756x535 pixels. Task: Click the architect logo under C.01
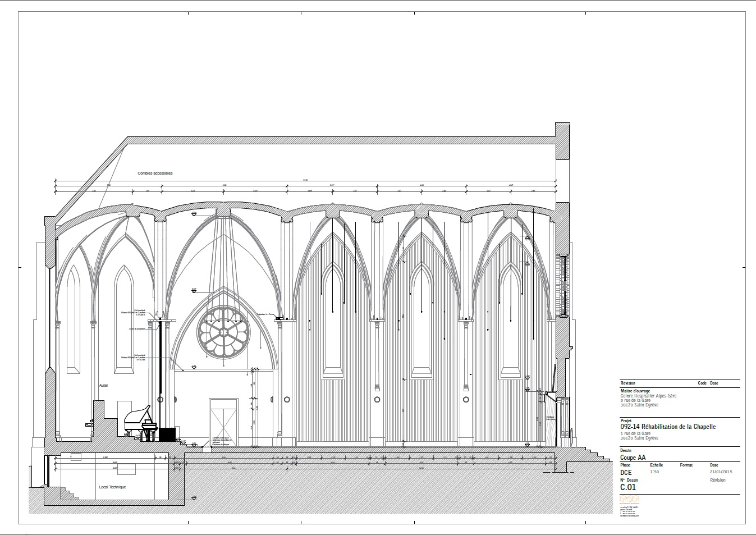[630, 500]
